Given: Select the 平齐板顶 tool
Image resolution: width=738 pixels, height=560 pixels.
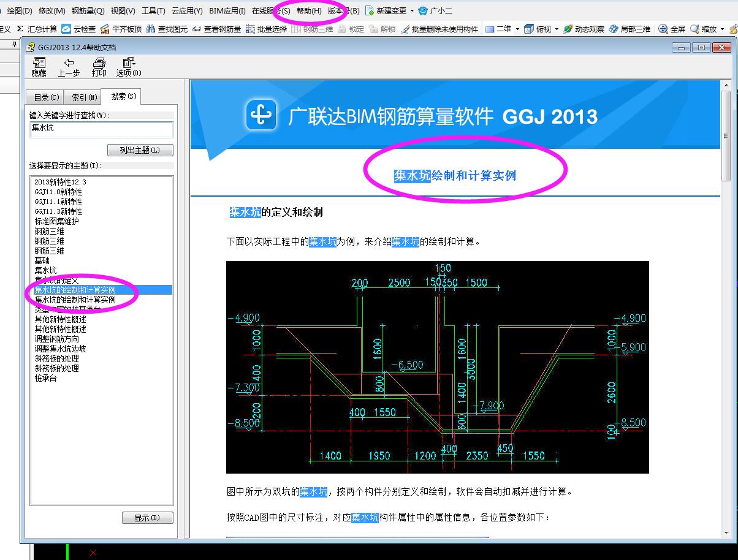Looking at the screenshot, I should coord(121,29).
